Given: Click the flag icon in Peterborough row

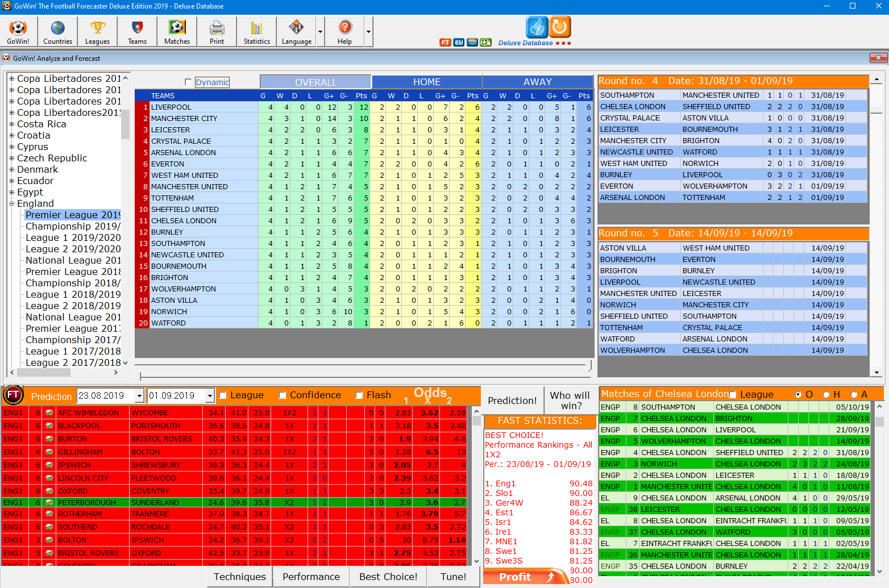Looking at the screenshot, I should (x=49, y=503).
